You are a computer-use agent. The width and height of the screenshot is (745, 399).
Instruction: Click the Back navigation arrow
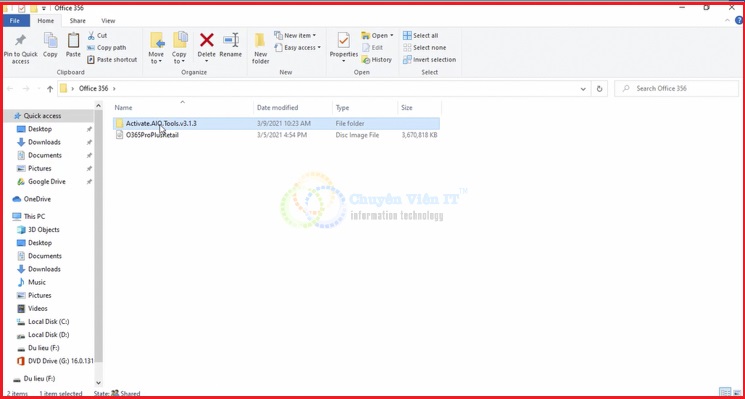coord(10,89)
